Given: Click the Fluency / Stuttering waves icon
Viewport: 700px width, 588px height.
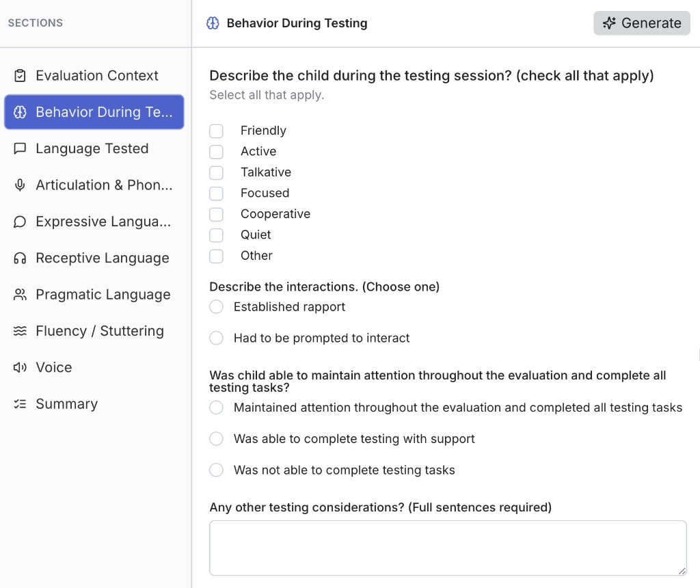Looking at the screenshot, I should pos(20,331).
